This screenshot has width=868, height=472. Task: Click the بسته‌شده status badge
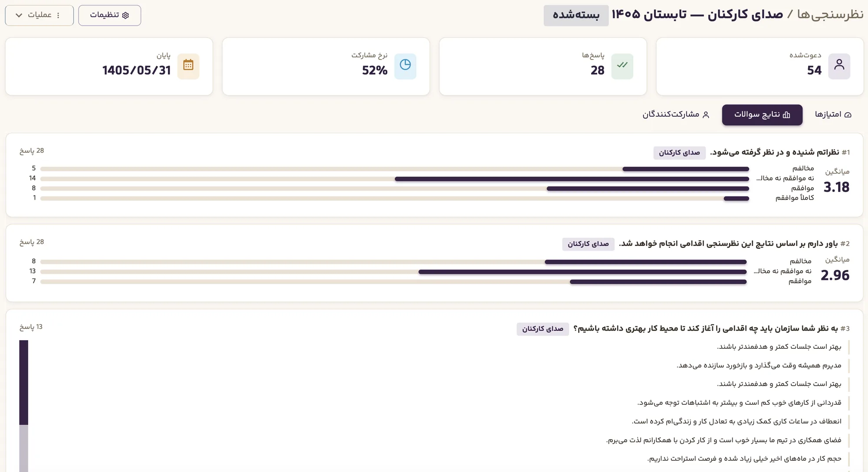click(576, 15)
